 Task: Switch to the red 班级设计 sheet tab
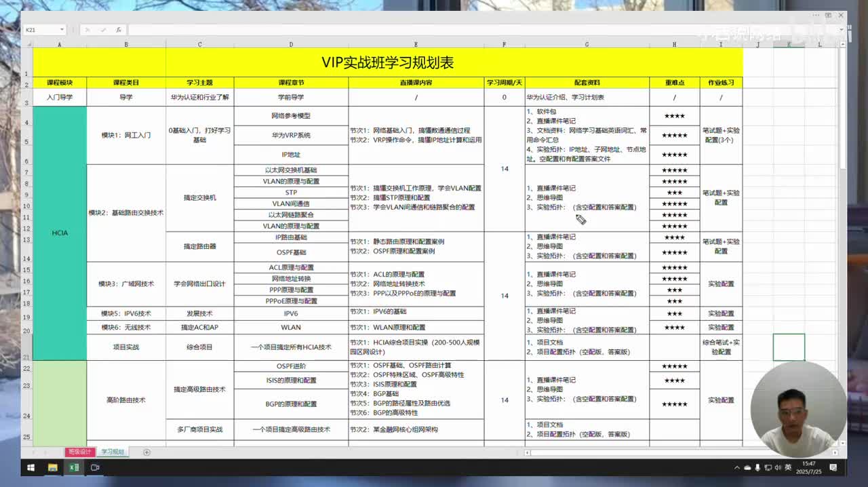click(79, 452)
